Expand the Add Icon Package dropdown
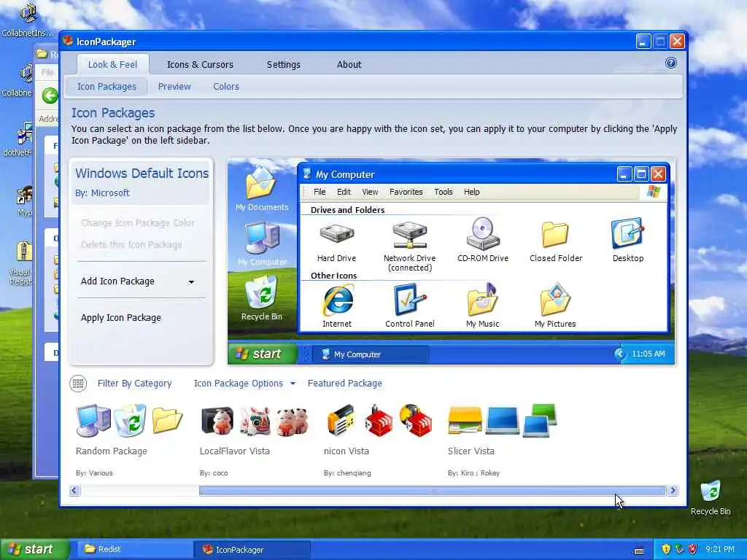Image resolution: width=747 pixels, height=560 pixels. (x=191, y=281)
